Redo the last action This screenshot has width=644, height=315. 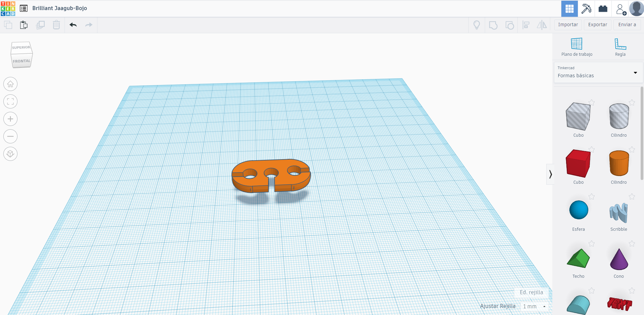(x=89, y=25)
